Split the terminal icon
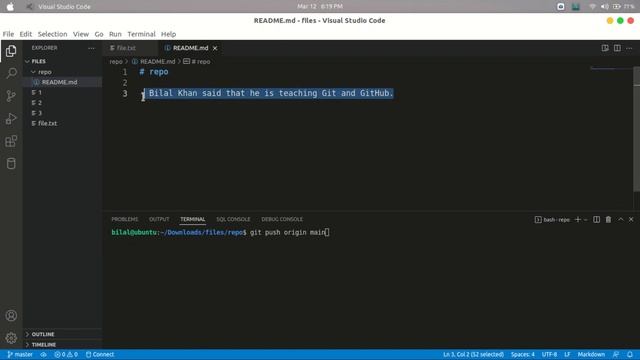This screenshot has height=360, width=640. click(596, 220)
